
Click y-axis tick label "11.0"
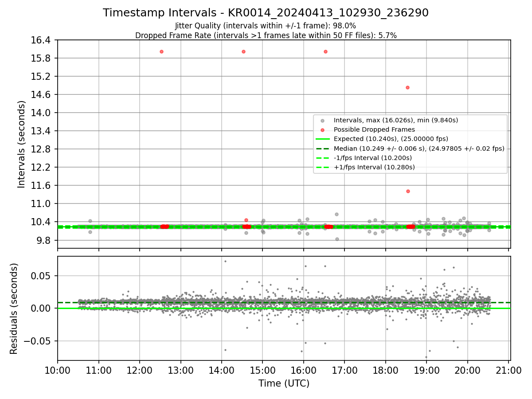42,204
